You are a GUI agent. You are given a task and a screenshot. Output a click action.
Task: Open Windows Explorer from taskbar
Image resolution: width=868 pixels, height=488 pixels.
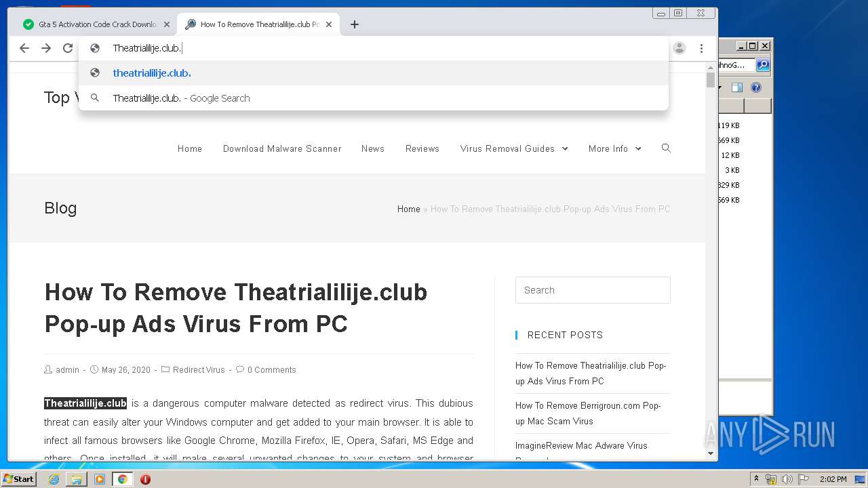(x=77, y=479)
